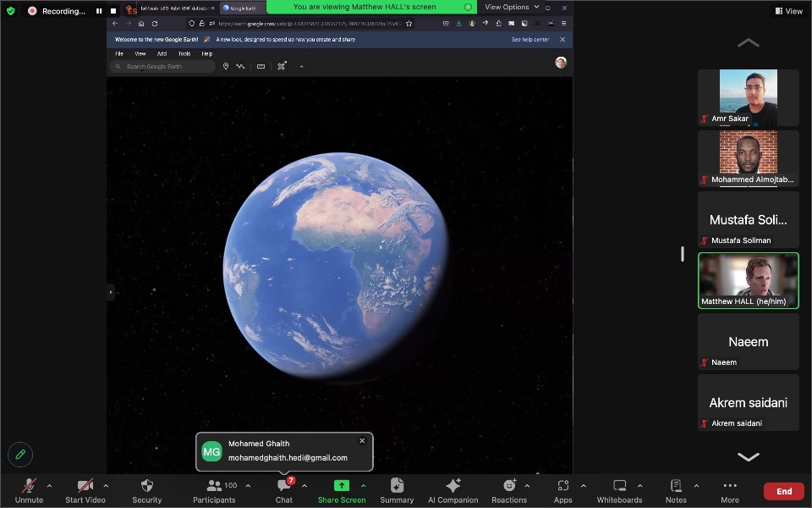The image size is (812, 508).
Task: Stop the recording
Action: pyautogui.click(x=113, y=11)
